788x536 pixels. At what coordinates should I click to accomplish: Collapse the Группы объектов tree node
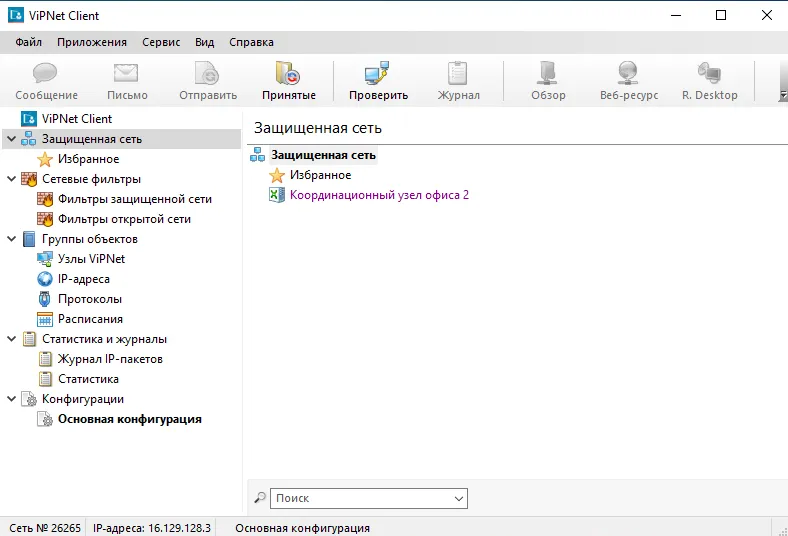tap(12, 239)
